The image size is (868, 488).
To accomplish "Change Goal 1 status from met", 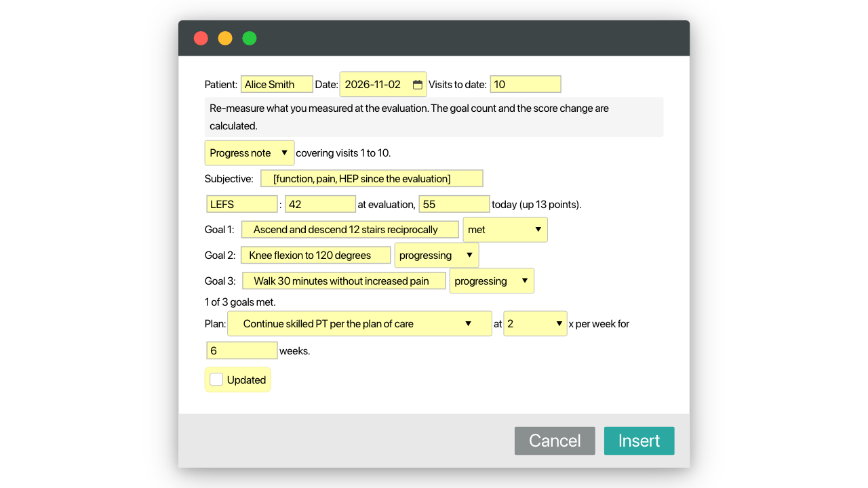I will point(505,230).
